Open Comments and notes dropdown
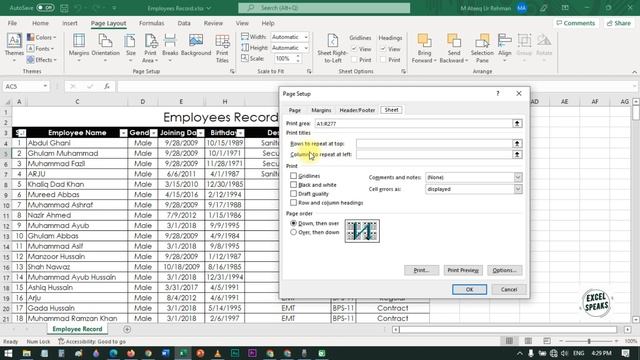This screenshot has width=640, height=360. point(518,177)
